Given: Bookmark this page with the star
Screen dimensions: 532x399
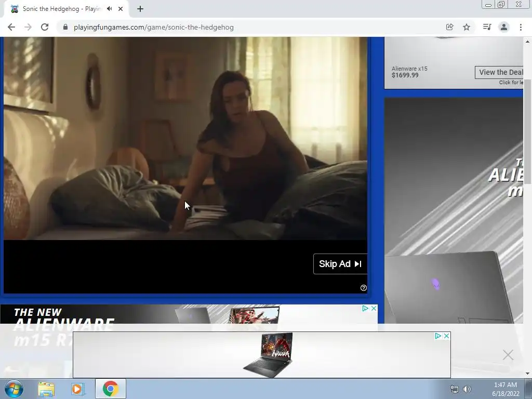Looking at the screenshot, I should coord(467,27).
